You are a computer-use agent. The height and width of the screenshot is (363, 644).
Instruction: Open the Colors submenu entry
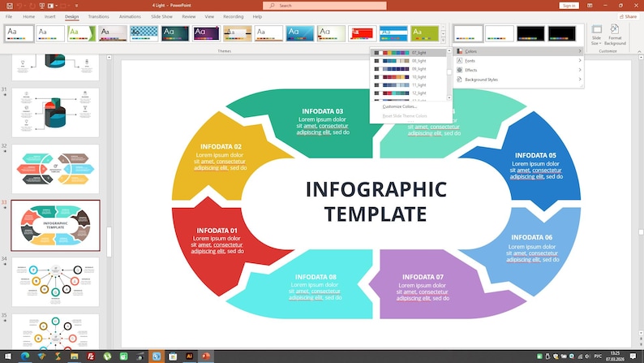(x=519, y=51)
